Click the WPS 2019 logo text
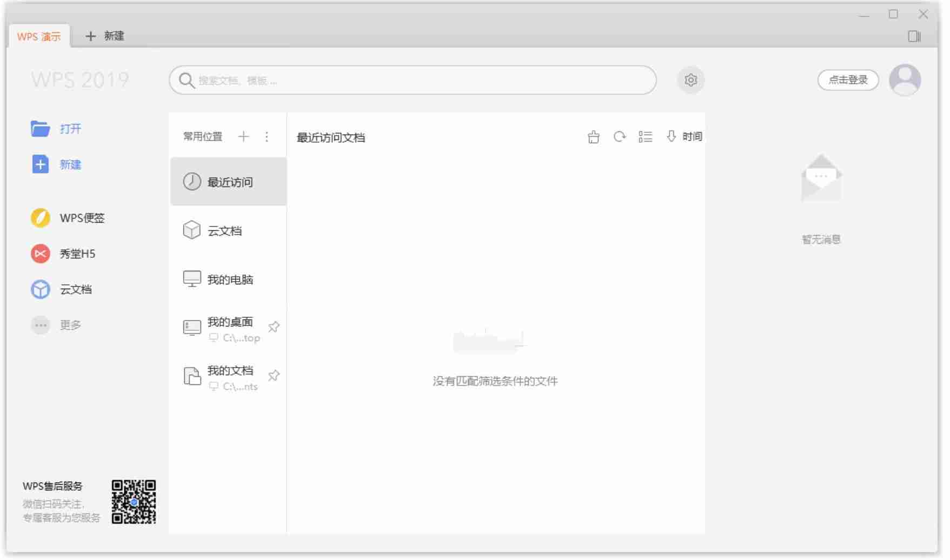 [80, 80]
